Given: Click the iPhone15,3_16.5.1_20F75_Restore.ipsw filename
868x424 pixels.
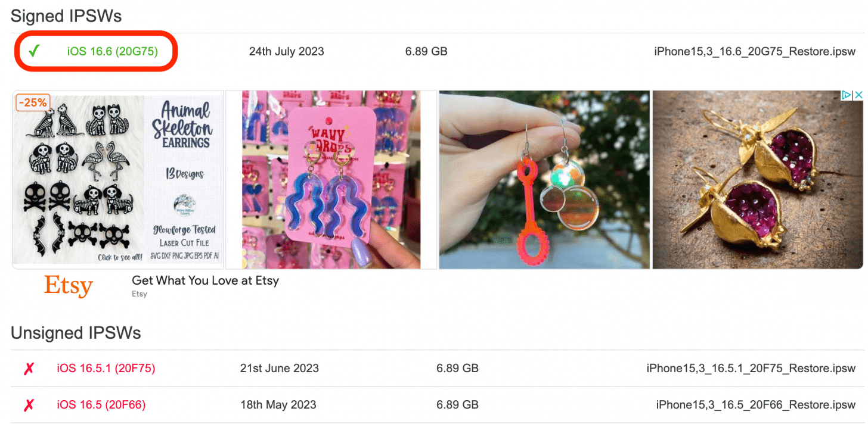Looking at the screenshot, I should click(x=751, y=369).
